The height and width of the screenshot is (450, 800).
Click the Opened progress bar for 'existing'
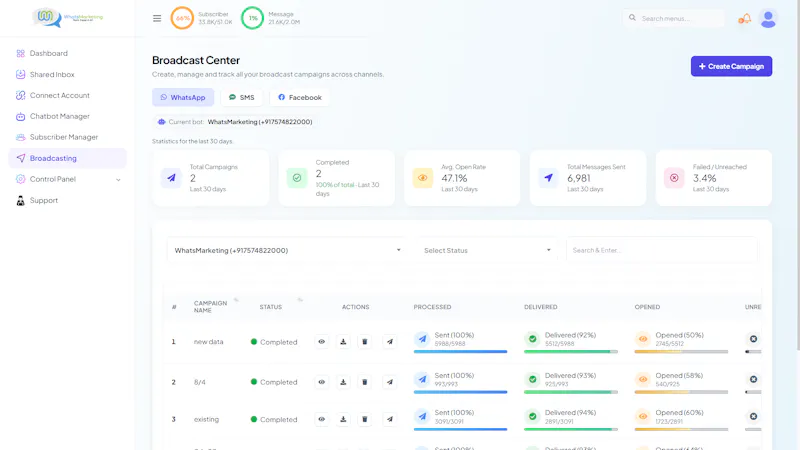(681, 429)
